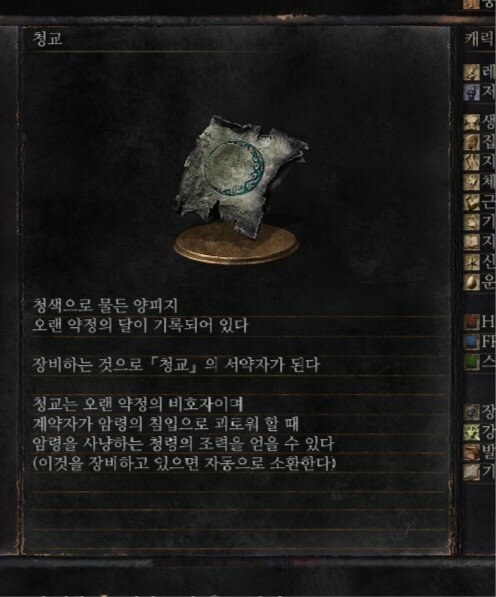Click the Level stat icon beside 레

[472, 72]
